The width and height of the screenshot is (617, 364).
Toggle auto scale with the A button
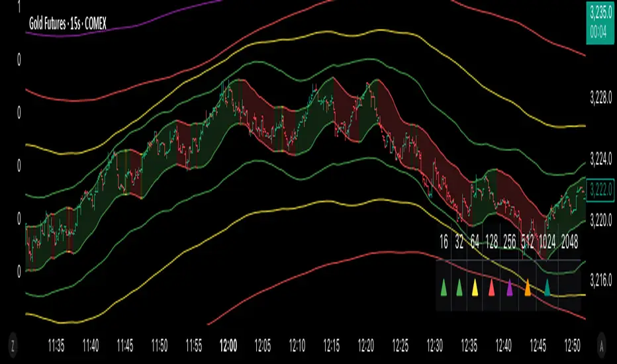(x=601, y=346)
